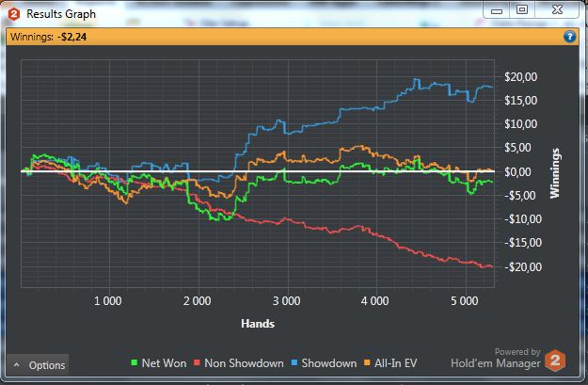Click the 3 000 hands x-axis label
The height and width of the screenshot is (385, 588).
tap(286, 301)
